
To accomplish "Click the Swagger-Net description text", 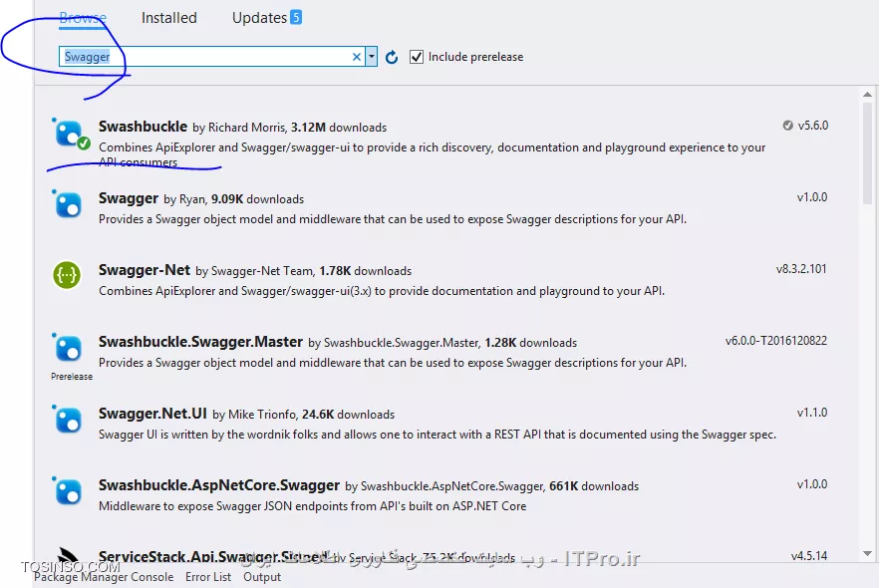I will click(x=381, y=291).
